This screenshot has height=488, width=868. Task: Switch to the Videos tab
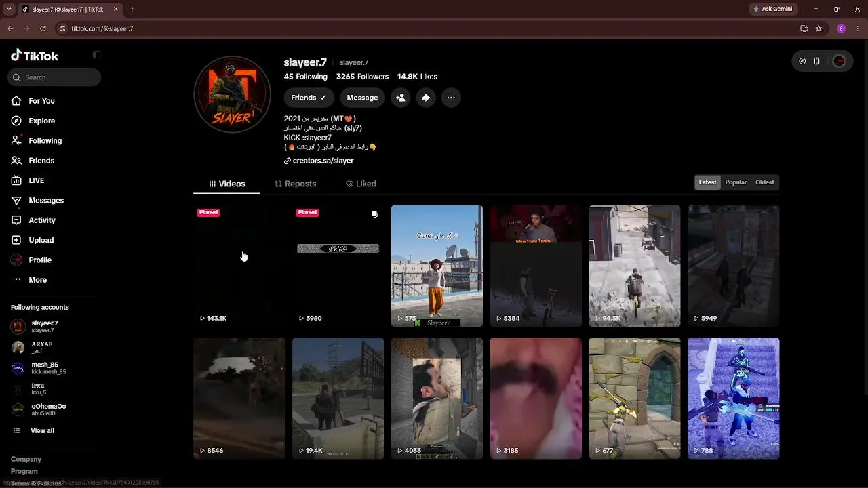point(226,184)
